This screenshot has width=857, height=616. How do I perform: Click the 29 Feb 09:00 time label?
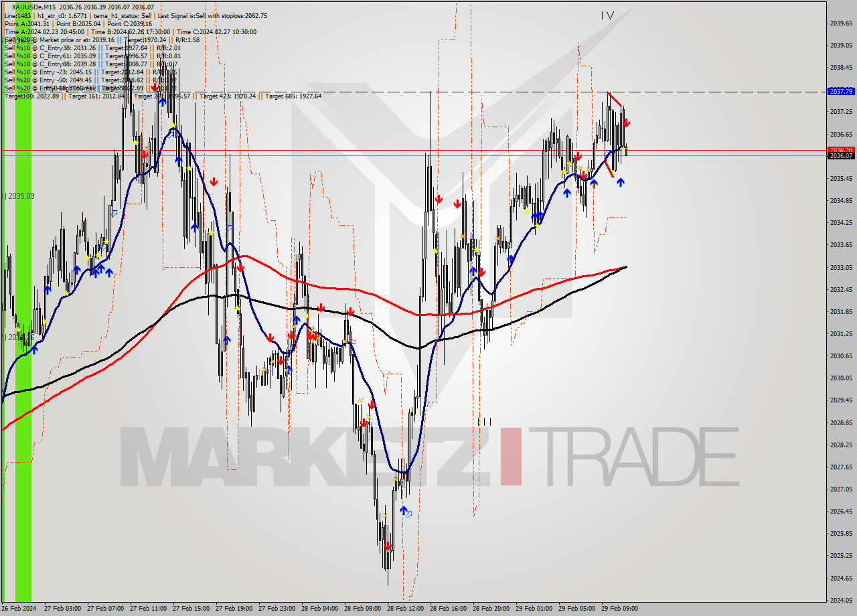tap(619, 609)
